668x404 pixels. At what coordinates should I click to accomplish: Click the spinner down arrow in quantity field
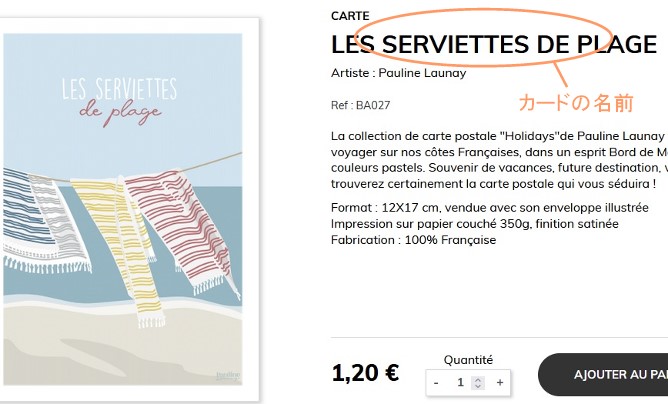[478, 386]
